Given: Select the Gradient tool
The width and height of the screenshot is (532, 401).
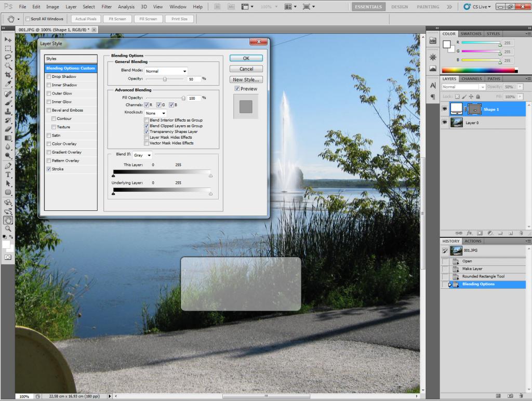Looking at the screenshot, I should (x=8, y=138).
